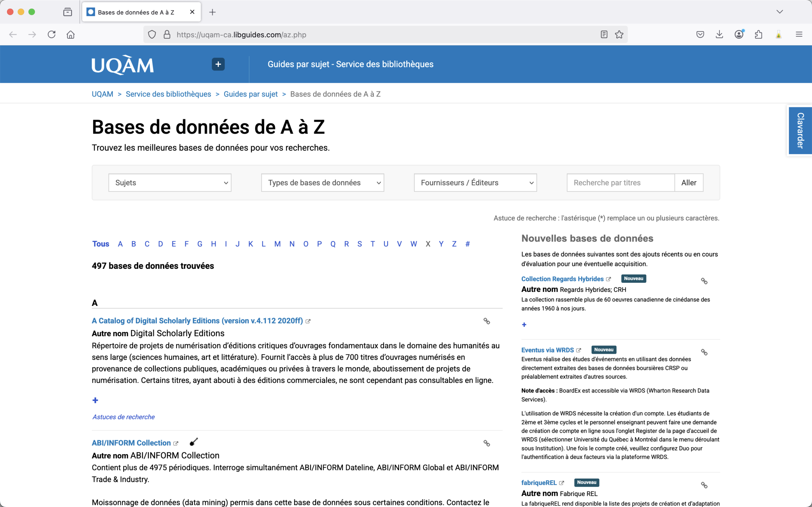812x507 pixels.
Task: Copy permalink icon for fabriqueREL
Action: click(x=704, y=485)
